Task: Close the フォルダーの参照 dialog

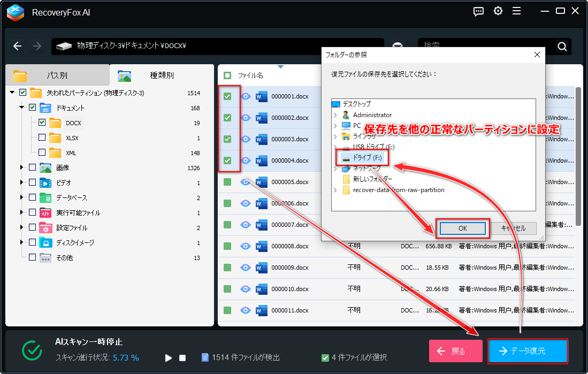Action: coord(537,55)
